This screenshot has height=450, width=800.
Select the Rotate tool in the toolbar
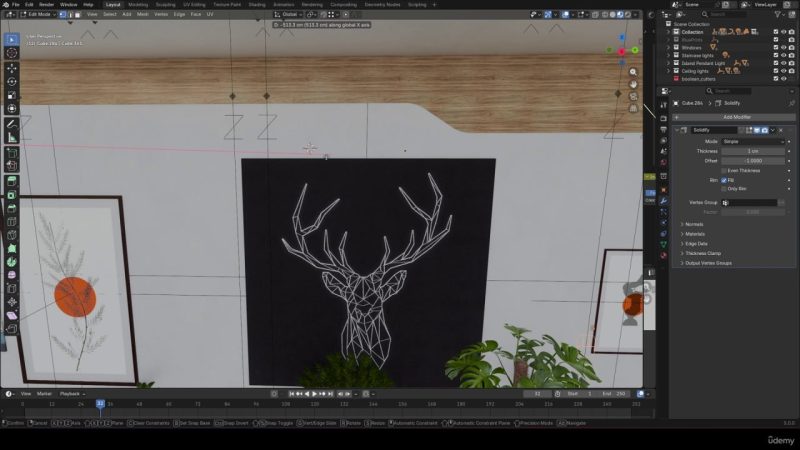[x=12, y=82]
